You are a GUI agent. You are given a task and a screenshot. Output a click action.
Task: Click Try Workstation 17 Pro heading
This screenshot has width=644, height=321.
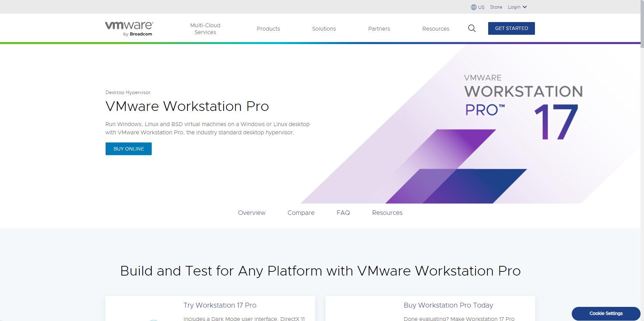pos(220,305)
